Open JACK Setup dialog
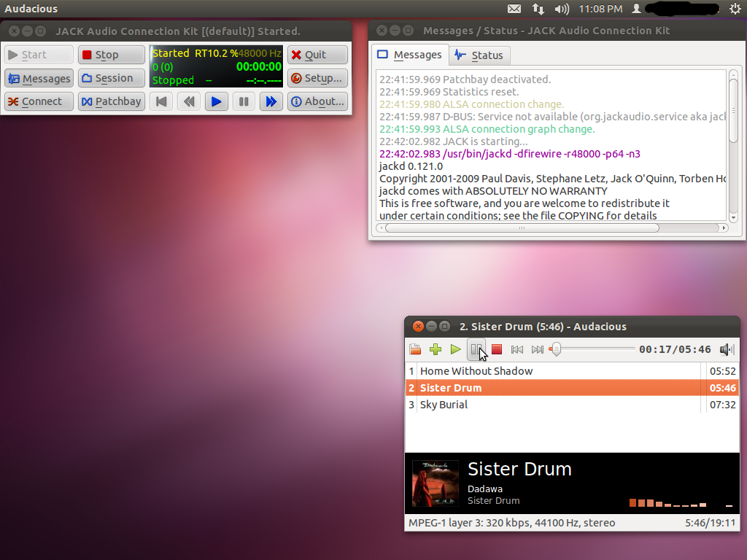This screenshot has height=560, width=747. tap(317, 78)
